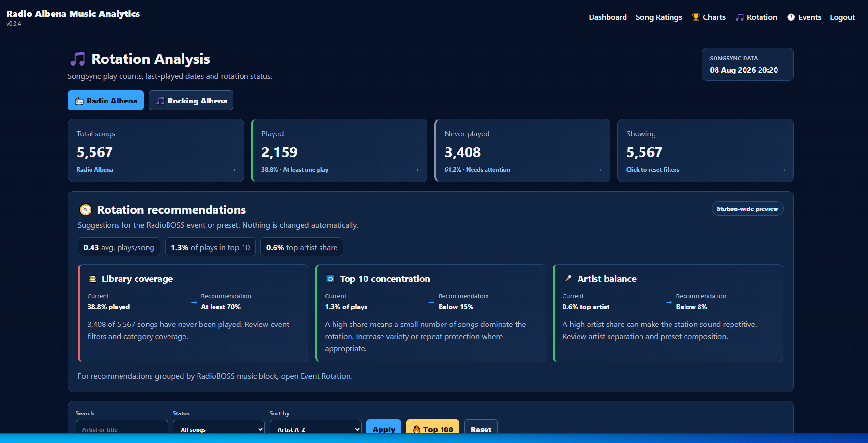The height and width of the screenshot is (443, 868).
Task: Switch to the Rocking Albena station tab
Action: tap(191, 101)
